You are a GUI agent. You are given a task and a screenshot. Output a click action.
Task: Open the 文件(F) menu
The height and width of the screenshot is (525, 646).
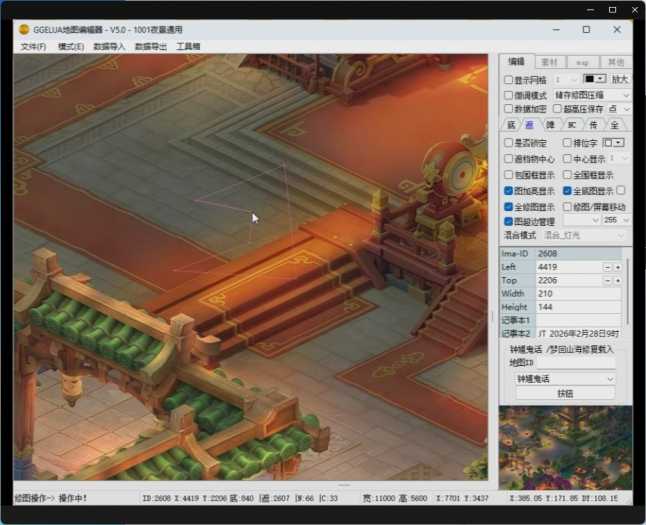(33, 47)
